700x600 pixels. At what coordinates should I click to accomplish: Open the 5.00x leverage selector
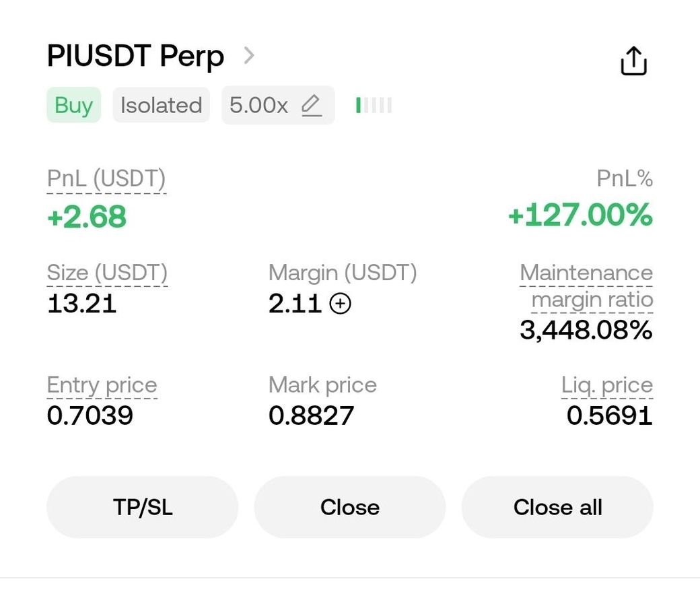278,106
